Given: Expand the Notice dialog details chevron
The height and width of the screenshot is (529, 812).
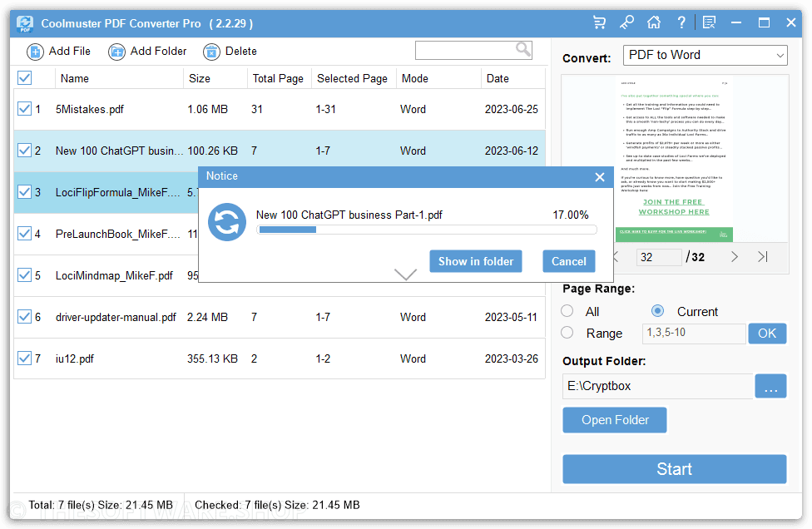Looking at the screenshot, I should click(405, 274).
